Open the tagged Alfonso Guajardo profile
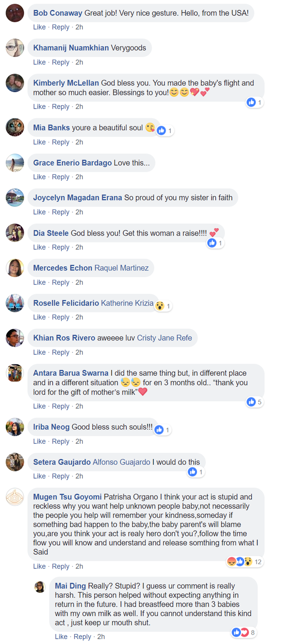 tap(121, 462)
